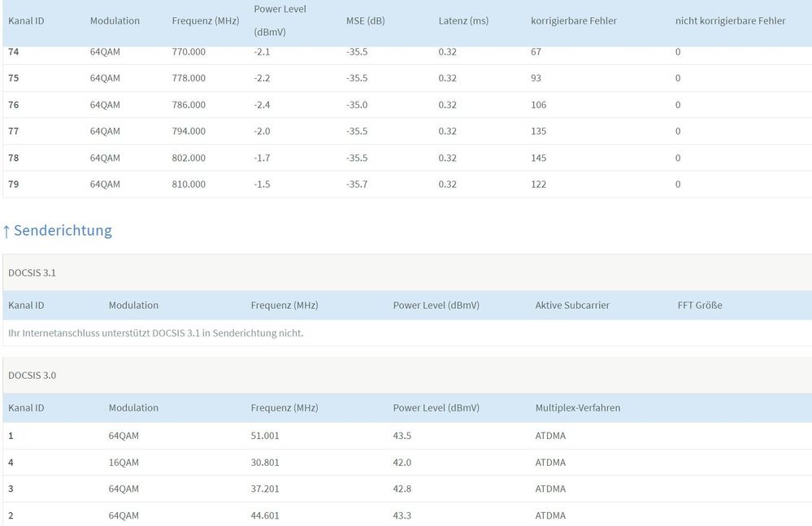The width and height of the screenshot is (812, 526).
Task: Click the DOCSIS 3.1 section title
Action: (x=33, y=273)
